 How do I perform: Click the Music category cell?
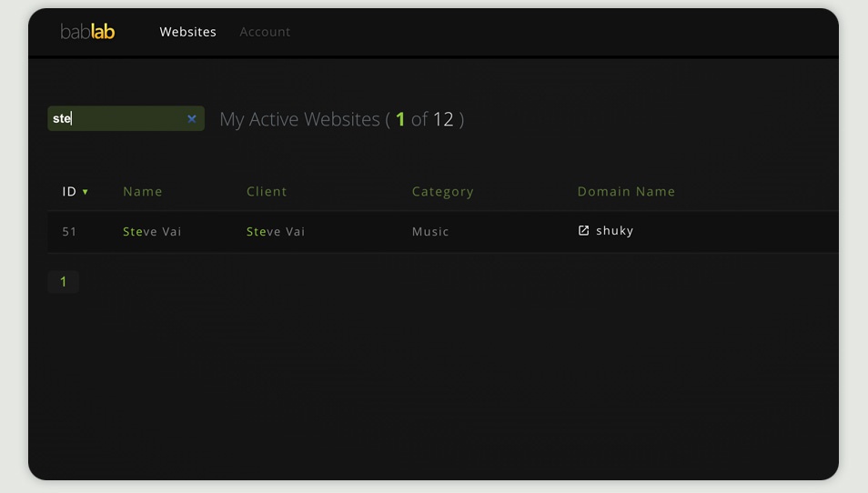pos(430,232)
